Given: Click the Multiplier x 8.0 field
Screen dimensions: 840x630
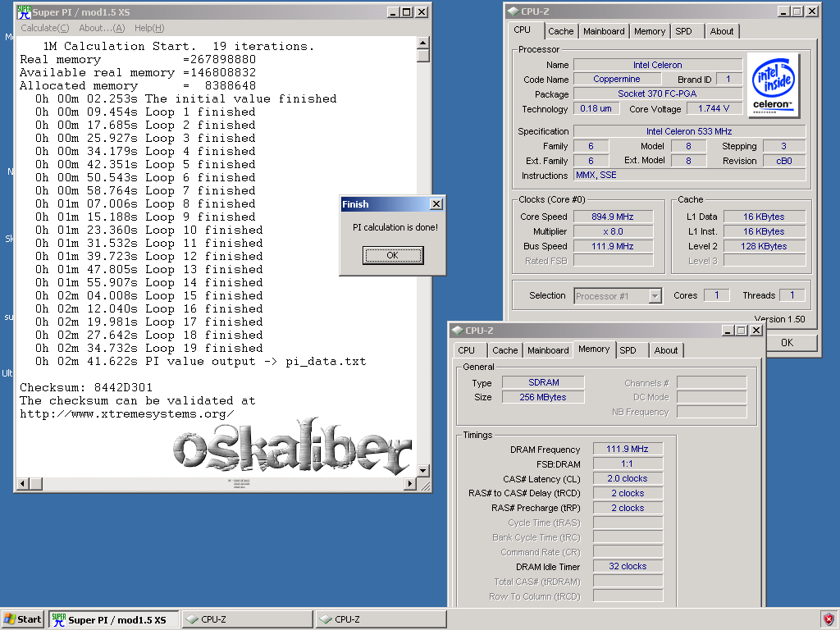Looking at the screenshot, I should (613, 231).
